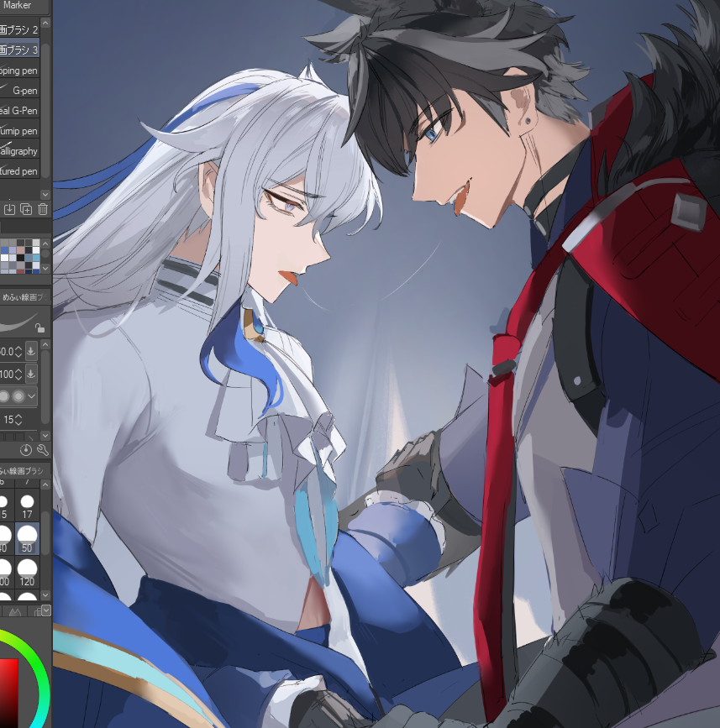This screenshot has height=728, width=720.
Task: Click the stepper arrows next to value 15
Action: tap(18, 420)
